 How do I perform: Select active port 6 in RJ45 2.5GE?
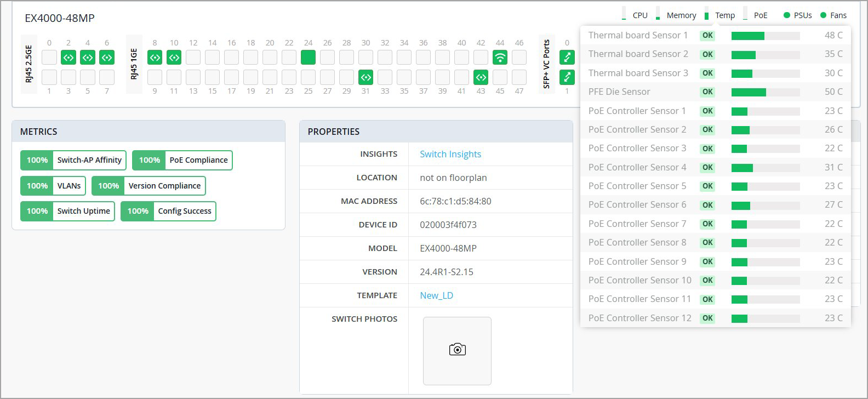pos(107,57)
